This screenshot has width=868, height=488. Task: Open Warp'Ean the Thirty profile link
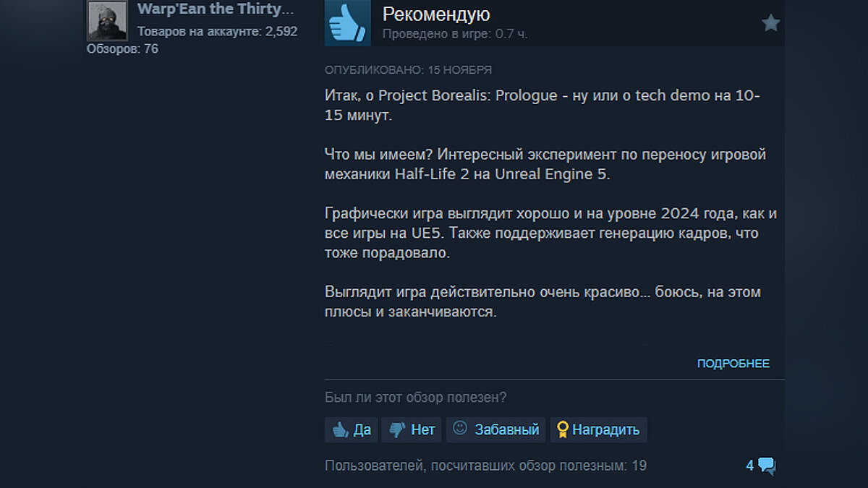coord(216,9)
